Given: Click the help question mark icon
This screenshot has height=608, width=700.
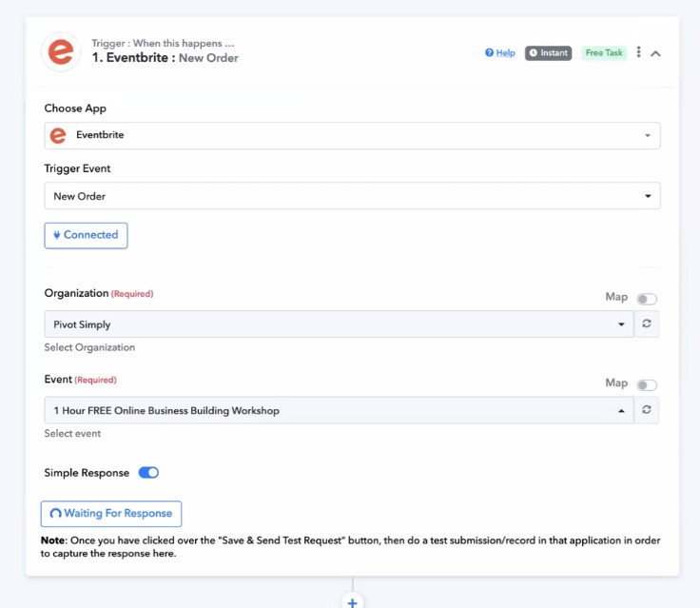Looking at the screenshot, I should point(489,52).
